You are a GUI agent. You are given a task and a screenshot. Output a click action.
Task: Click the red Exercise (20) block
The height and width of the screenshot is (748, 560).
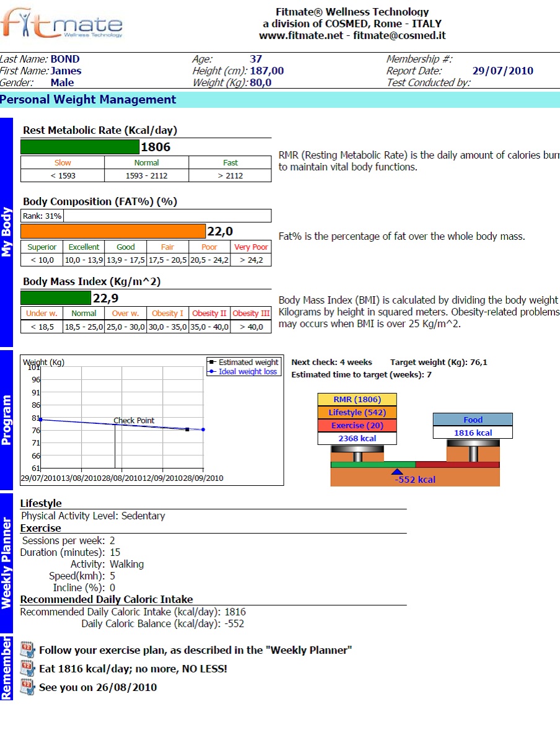tap(357, 426)
